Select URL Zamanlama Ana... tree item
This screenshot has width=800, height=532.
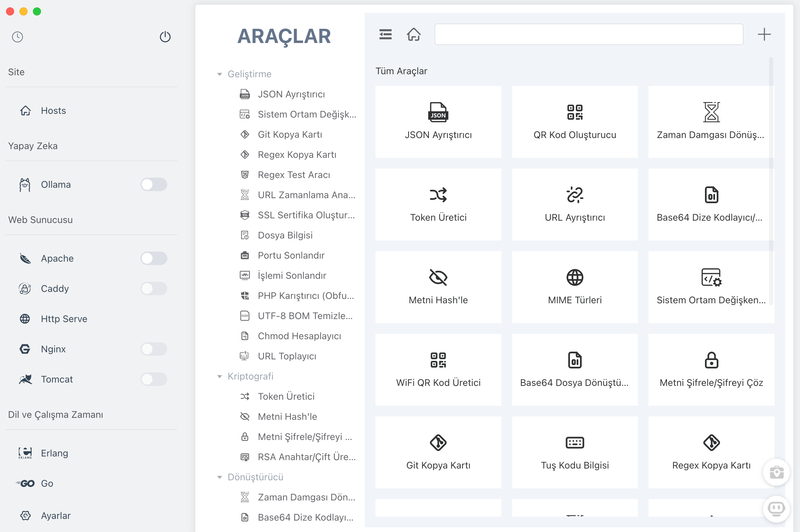pyautogui.click(x=297, y=195)
